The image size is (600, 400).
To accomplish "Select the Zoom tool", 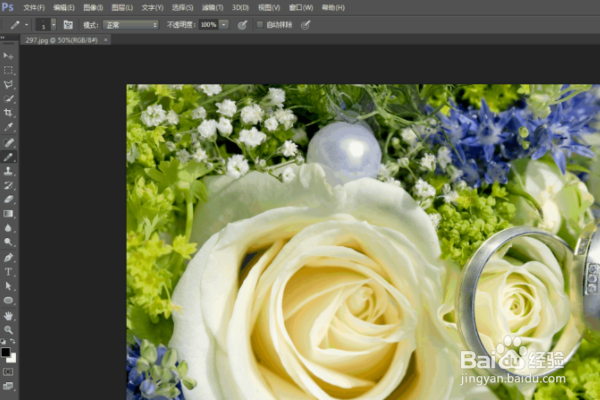I will 8,330.
